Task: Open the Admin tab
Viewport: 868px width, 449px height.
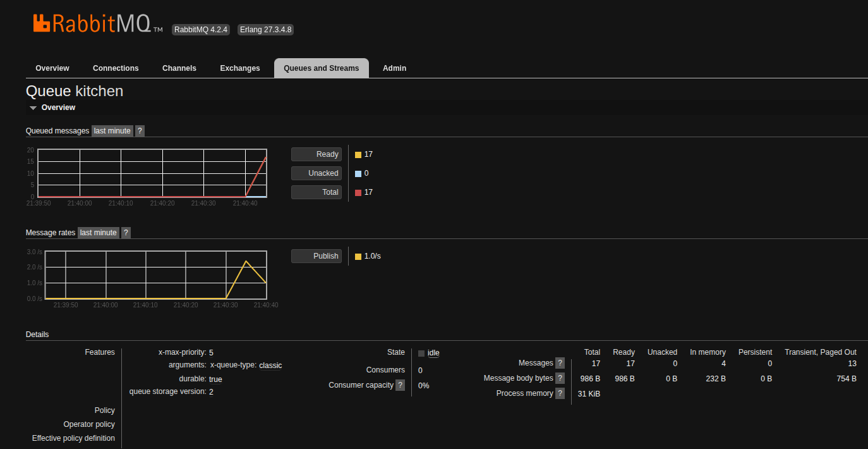Action: tap(395, 68)
